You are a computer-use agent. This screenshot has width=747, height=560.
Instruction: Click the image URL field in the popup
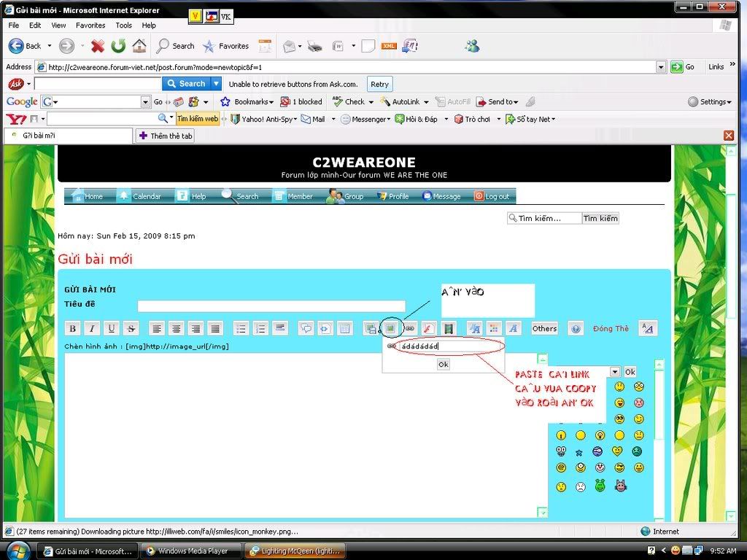click(x=452, y=346)
